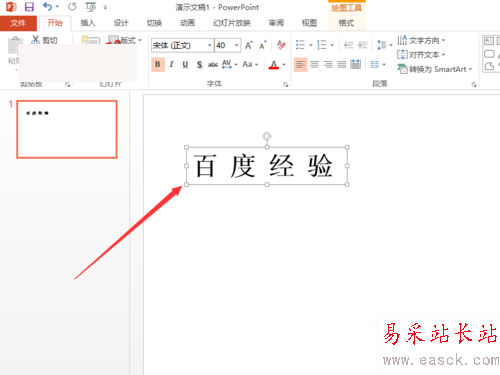
Task: Open the customize quick access toolbar arrow
Action: (105, 7)
